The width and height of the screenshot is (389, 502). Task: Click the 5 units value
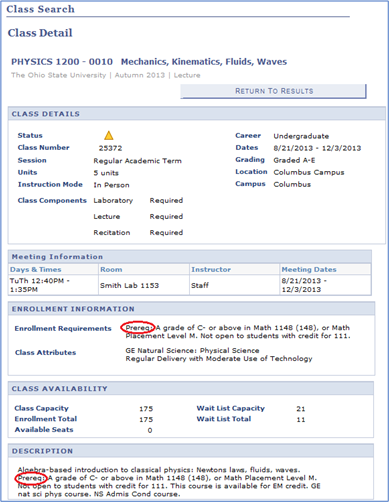(x=106, y=173)
